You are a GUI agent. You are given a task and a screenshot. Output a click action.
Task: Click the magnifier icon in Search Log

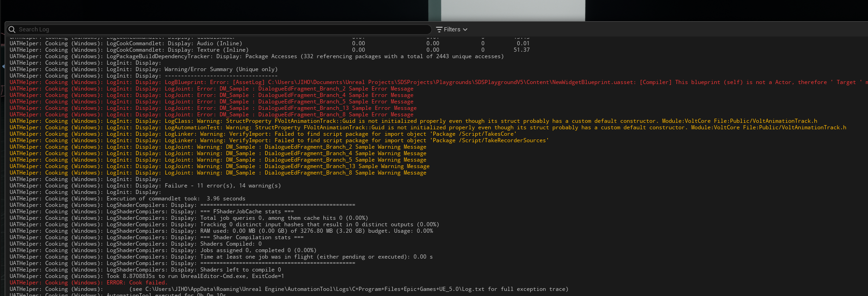[12, 29]
